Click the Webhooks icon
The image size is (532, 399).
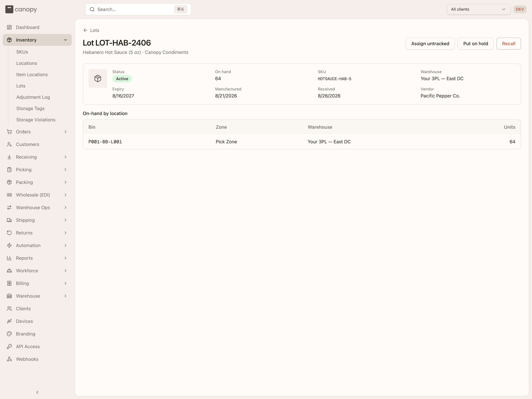(9, 359)
